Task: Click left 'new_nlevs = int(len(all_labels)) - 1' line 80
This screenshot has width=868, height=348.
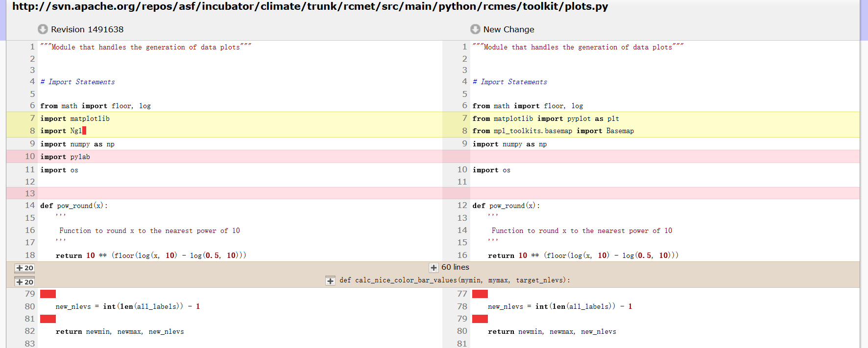Action: coord(128,306)
